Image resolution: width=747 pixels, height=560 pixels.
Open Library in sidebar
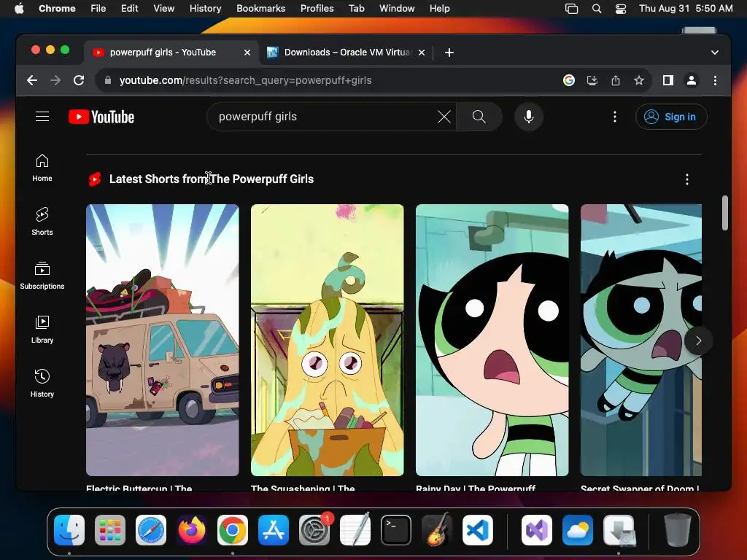pos(42,330)
